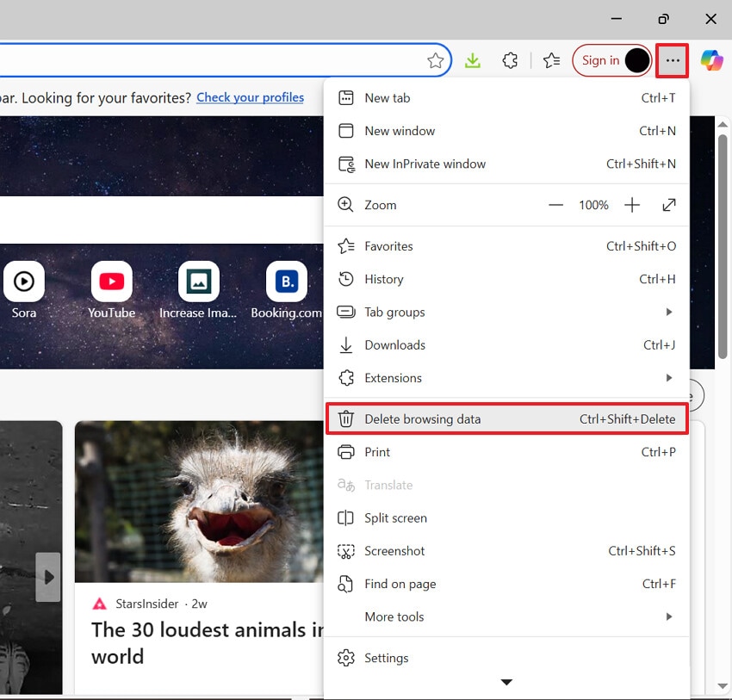Open the Favorites toolbar icon
The image size is (732, 700).
[551, 60]
